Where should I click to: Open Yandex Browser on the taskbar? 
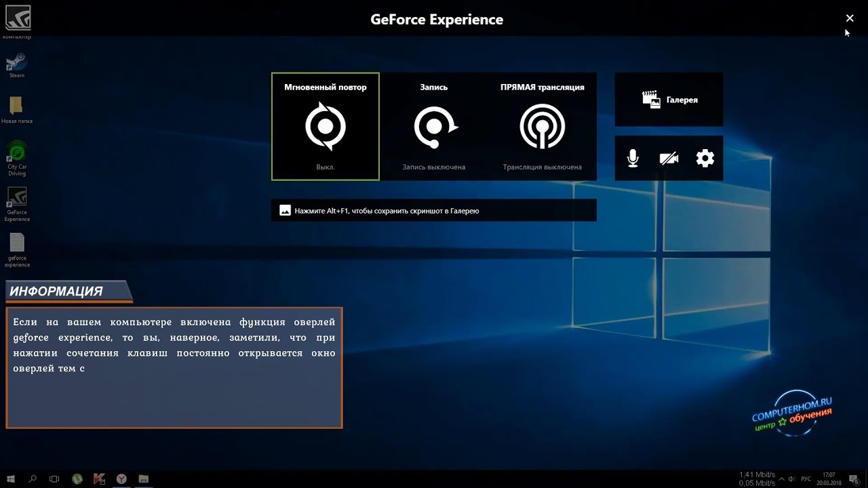121,479
